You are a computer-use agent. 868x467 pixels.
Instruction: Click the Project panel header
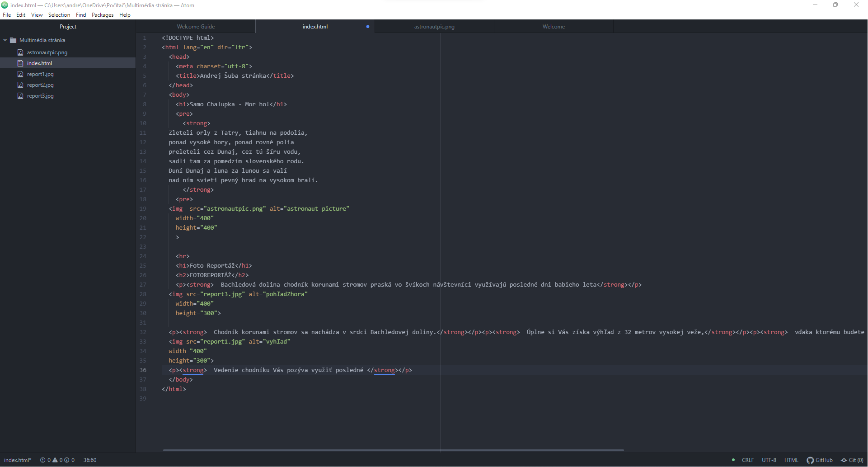(x=68, y=27)
